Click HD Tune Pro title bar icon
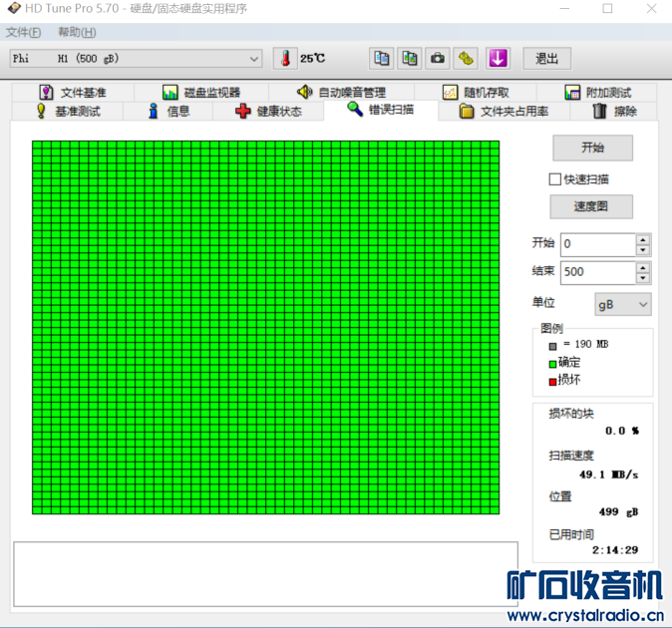This screenshot has height=628, width=672. [14, 8]
